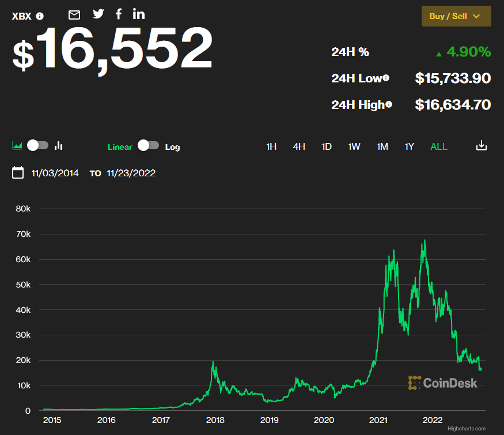Open the Buy / Sell dropdown
Image resolution: width=504 pixels, height=435 pixels.
coord(456,16)
